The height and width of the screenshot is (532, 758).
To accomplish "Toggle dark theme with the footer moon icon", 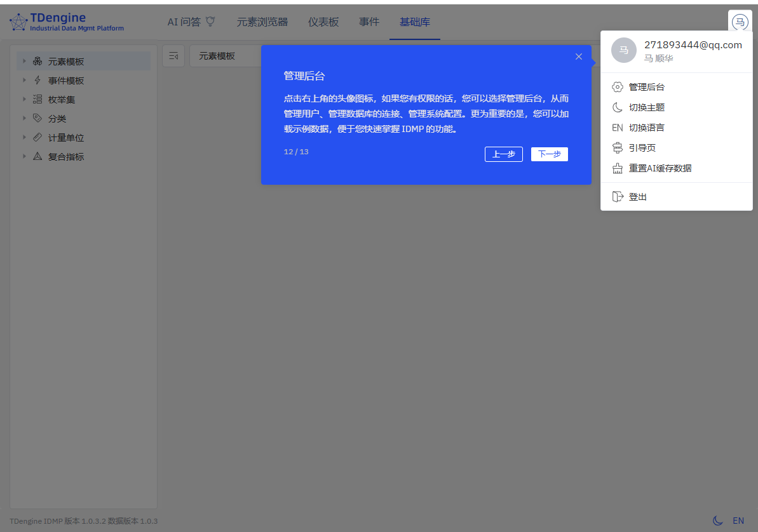I will [718, 521].
